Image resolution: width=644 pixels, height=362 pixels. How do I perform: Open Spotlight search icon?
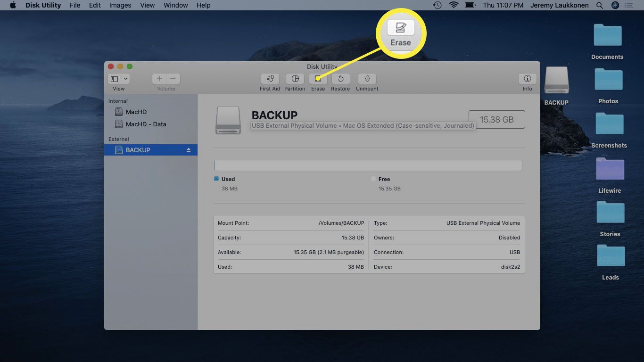(600, 5)
